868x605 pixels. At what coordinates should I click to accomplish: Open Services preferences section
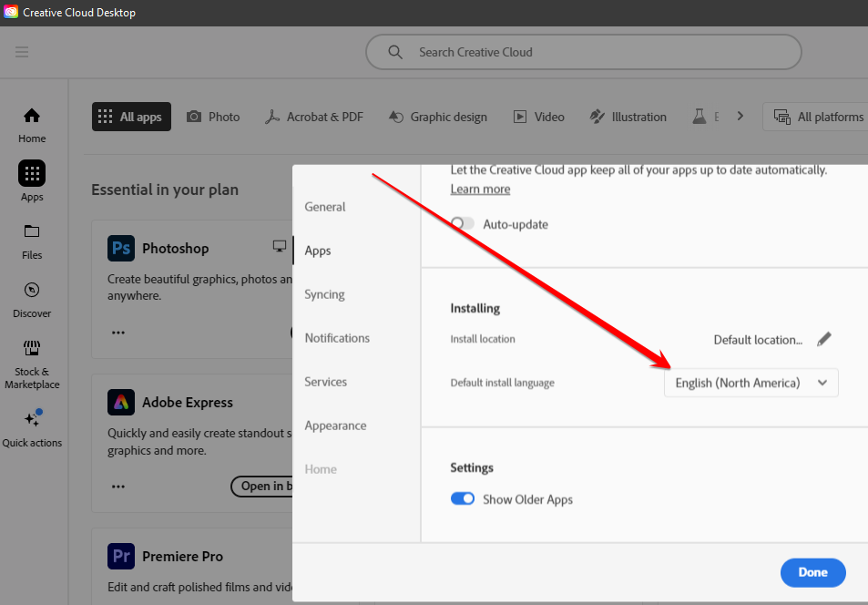tap(325, 382)
